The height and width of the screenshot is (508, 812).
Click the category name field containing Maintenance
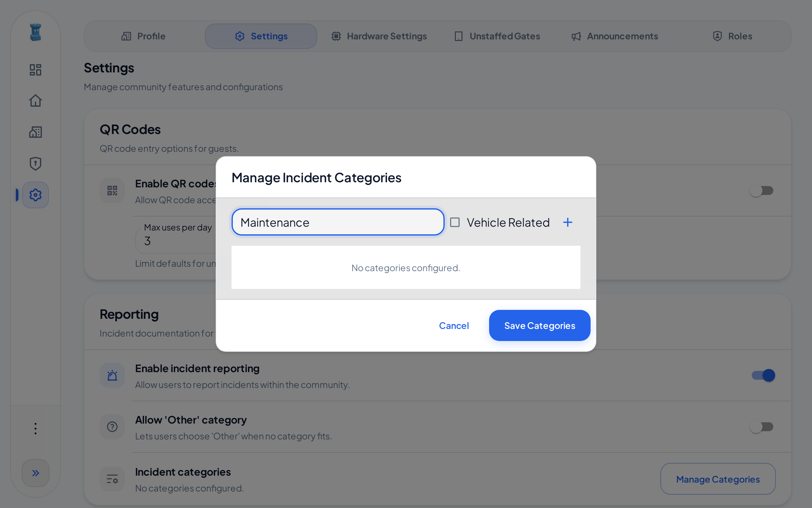click(x=338, y=223)
